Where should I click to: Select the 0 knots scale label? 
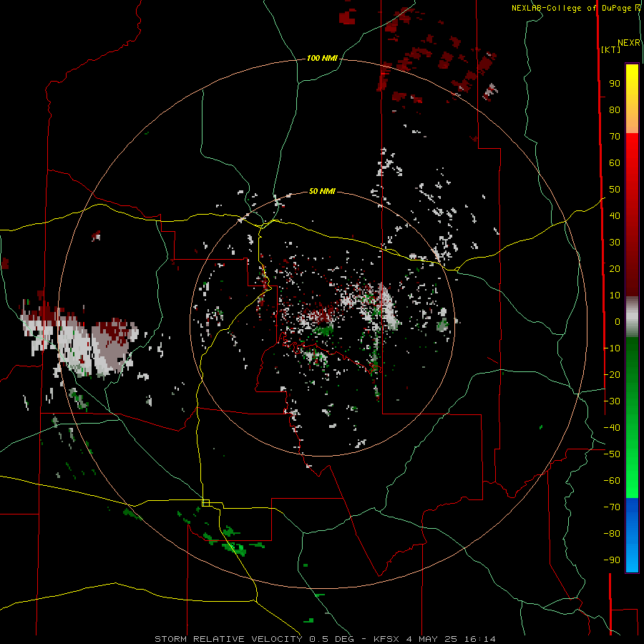pyautogui.click(x=618, y=322)
